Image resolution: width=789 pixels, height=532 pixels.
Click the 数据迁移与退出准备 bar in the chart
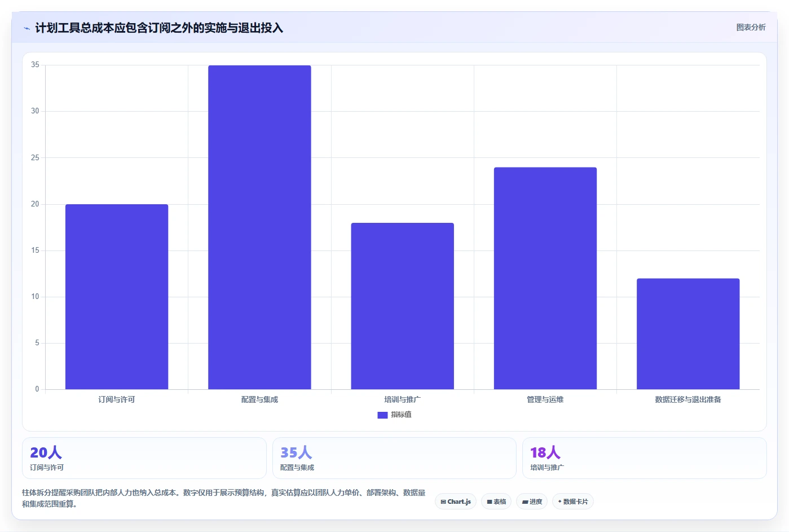[x=688, y=334]
